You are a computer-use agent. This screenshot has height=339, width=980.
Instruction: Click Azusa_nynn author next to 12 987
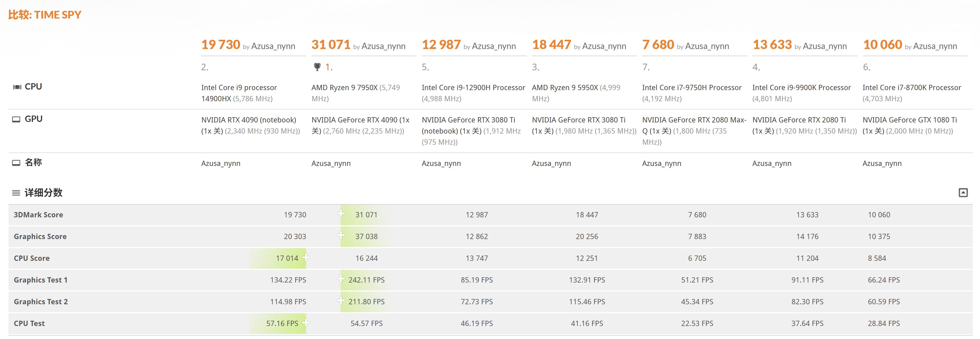coord(493,46)
